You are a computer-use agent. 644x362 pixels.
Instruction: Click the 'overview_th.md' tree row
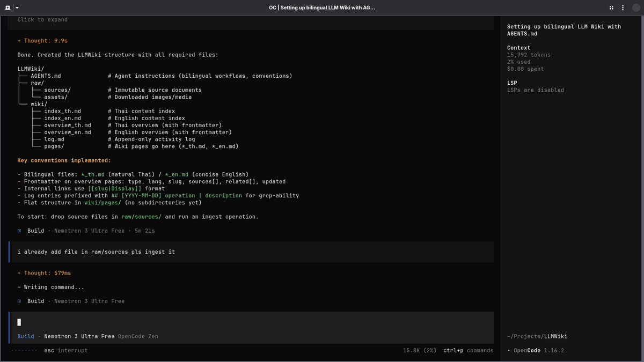(68, 125)
